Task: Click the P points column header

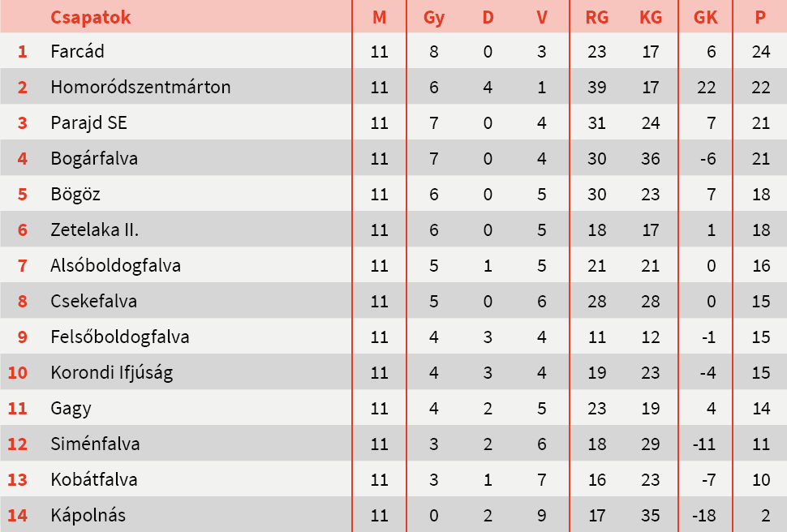Action: (760, 17)
